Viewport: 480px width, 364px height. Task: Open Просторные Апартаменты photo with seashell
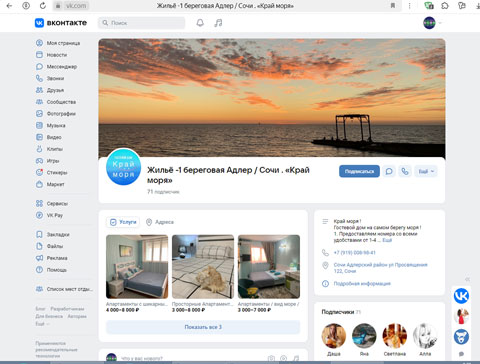click(x=203, y=267)
